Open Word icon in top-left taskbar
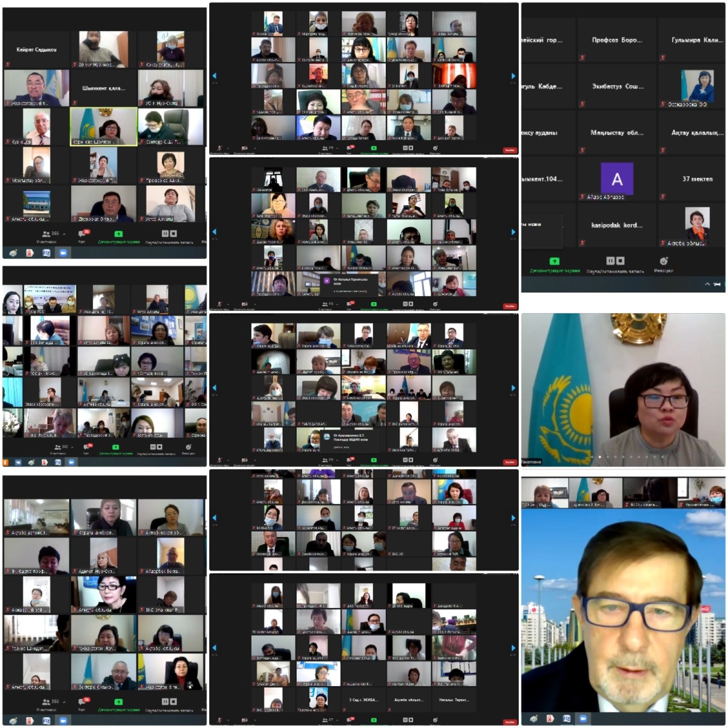 tap(46, 252)
